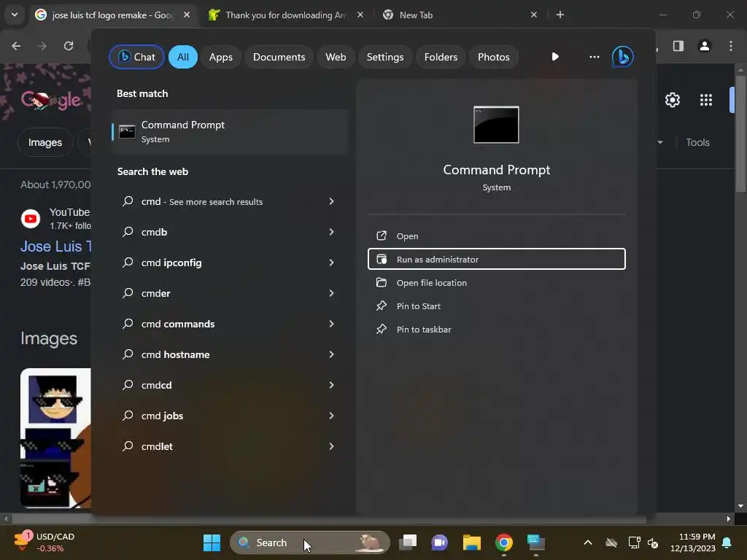This screenshot has width=747, height=560.
Task: Open Chrome three-dot menu
Action: coord(731,46)
